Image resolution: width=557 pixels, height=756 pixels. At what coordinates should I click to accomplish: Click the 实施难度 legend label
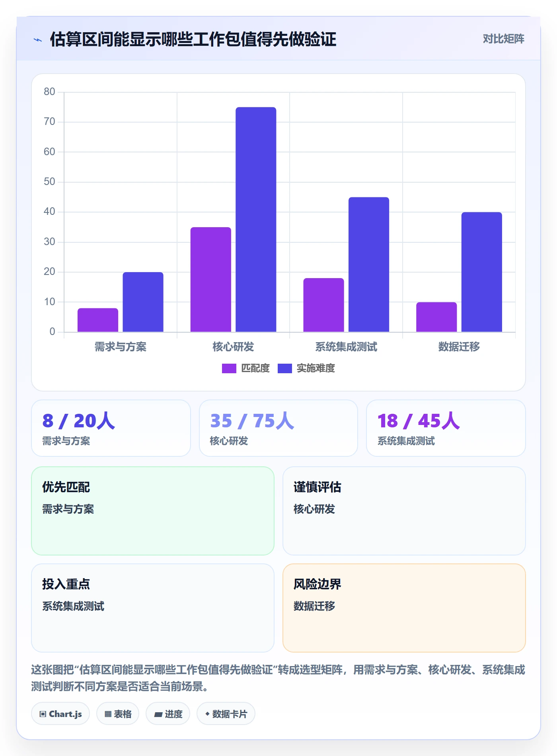point(316,368)
